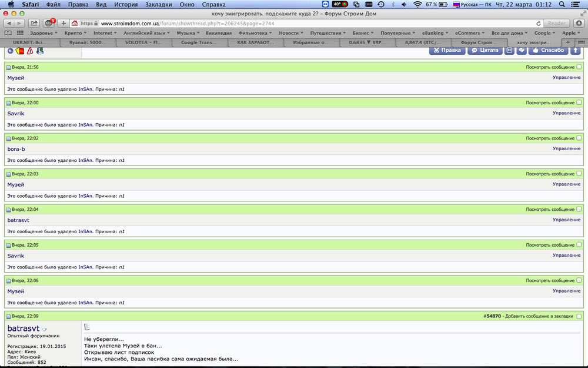
Task: Tick the checkbox for the 22:04 batrasvt post
Action: click(x=579, y=209)
